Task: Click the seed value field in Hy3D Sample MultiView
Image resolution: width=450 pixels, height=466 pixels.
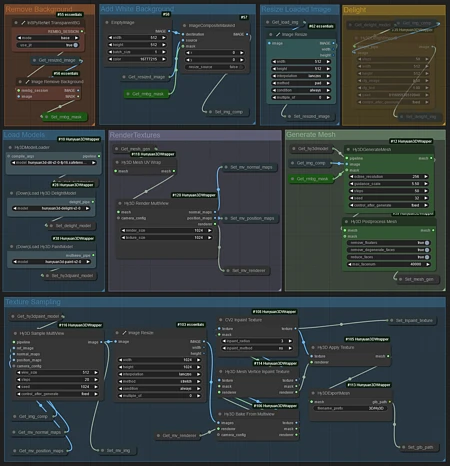Action: click(57, 387)
